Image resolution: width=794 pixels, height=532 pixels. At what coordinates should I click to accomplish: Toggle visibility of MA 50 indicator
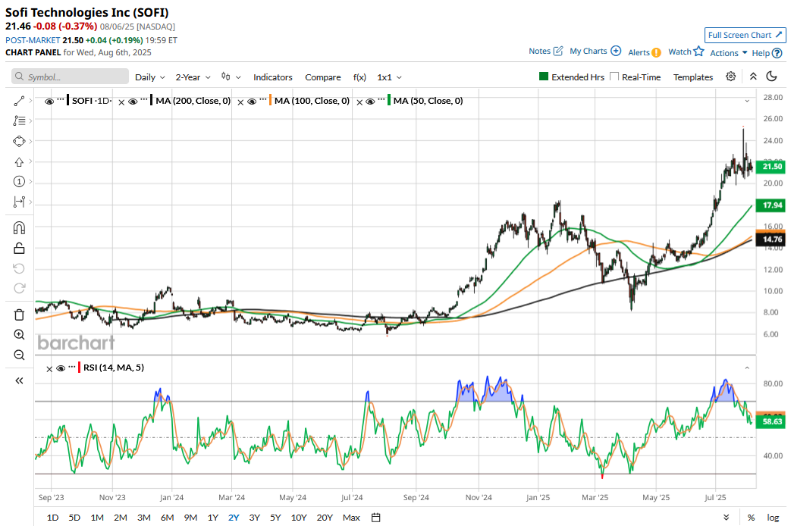(x=370, y=102)
